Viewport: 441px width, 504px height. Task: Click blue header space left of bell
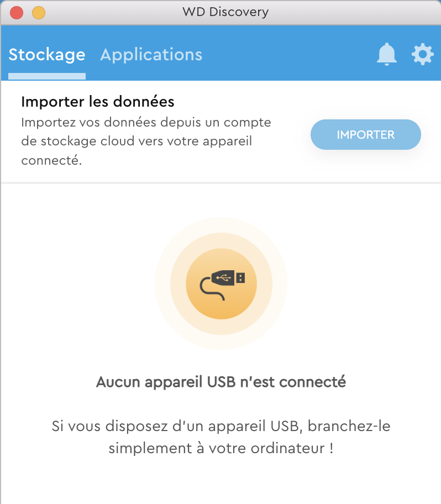[x=287, y=55]
